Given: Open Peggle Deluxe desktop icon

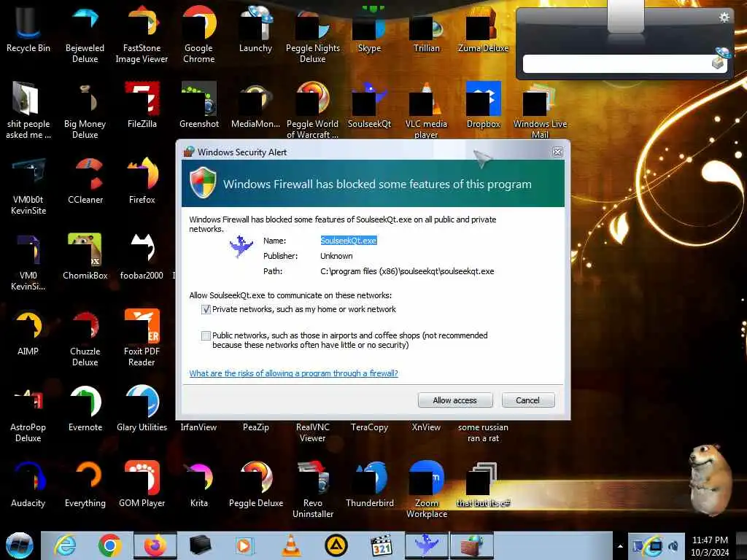Looking at the screenshot, I should click(256, 485).
